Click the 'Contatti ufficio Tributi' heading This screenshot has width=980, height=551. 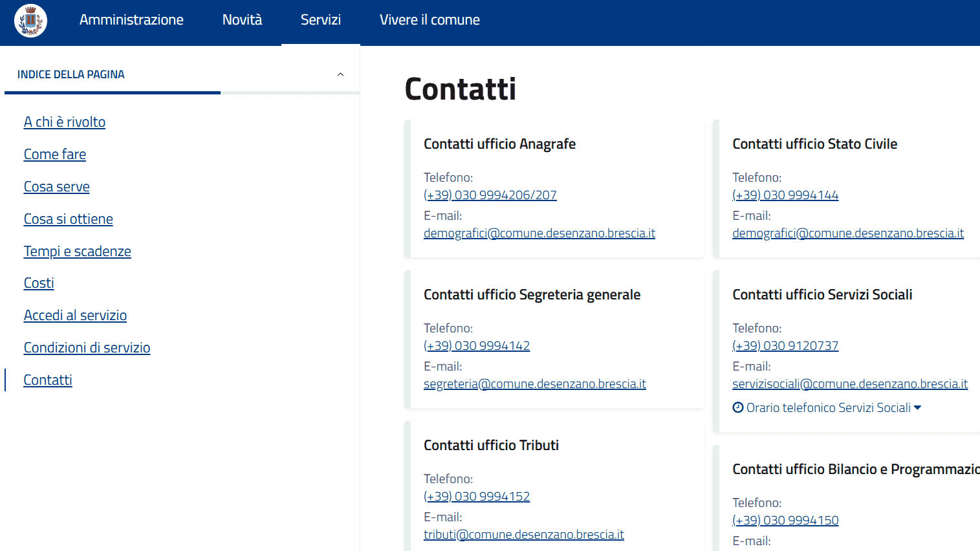491,446
